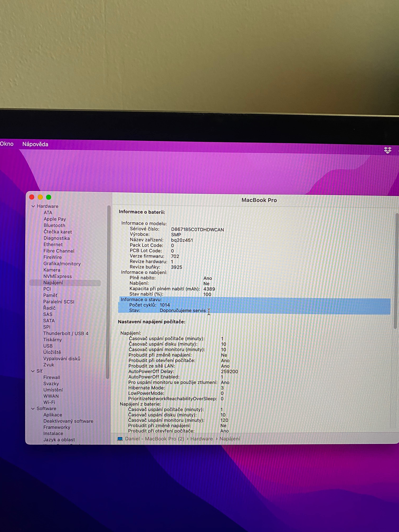Open the Okno menu
Image resolution: width=399 pixels, height=532 pixels.
6,144
